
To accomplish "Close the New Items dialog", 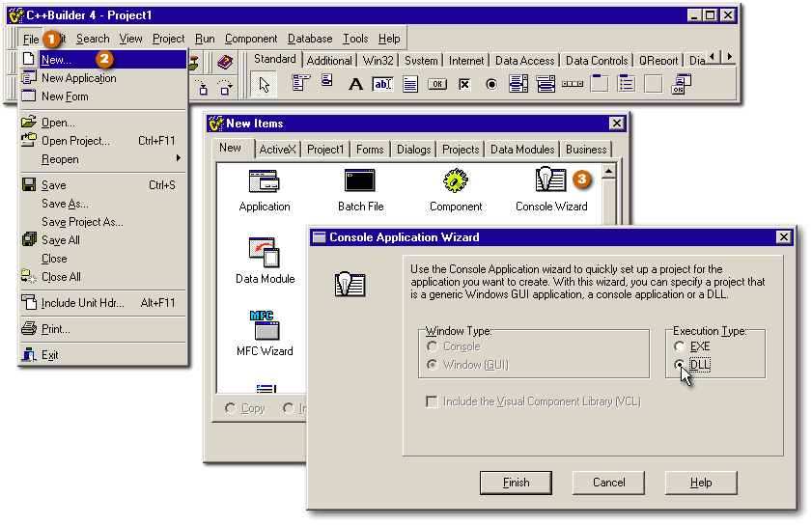I will click(x=616, y=124).
